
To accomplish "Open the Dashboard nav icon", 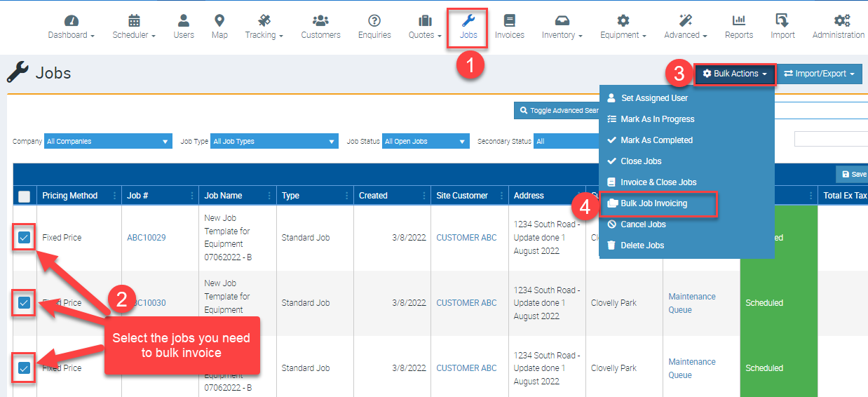I will click(x=71, y=20).
